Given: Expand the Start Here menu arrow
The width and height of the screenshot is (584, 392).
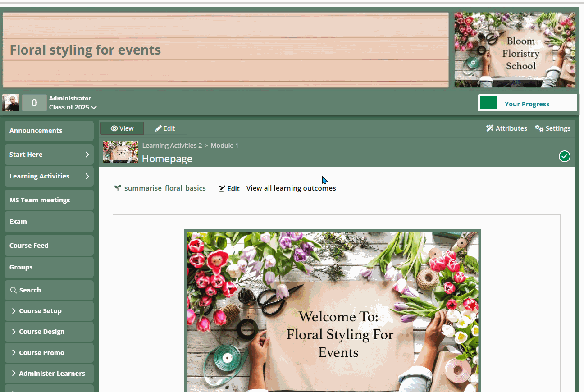Looking at the screenshot, I should click(87, 155).
